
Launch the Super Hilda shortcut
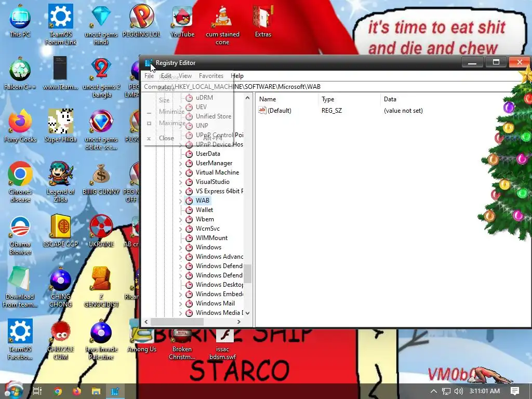[60, 126]
